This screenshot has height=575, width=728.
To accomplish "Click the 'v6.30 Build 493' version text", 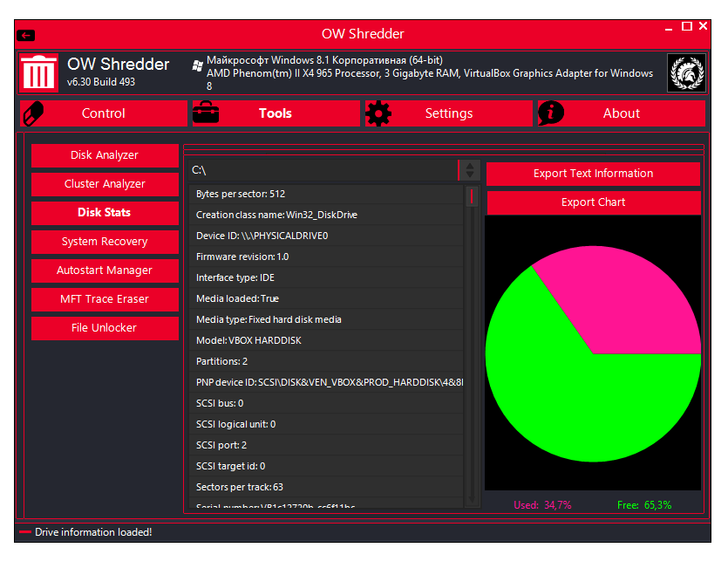I will coord(101,82).
